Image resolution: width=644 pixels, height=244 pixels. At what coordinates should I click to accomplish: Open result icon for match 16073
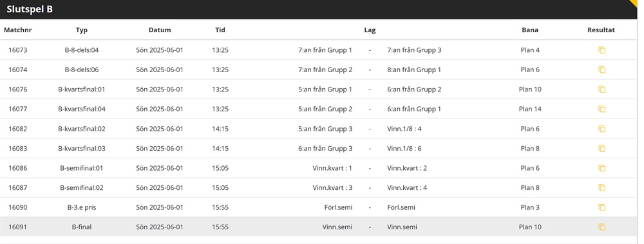point(601,50)
